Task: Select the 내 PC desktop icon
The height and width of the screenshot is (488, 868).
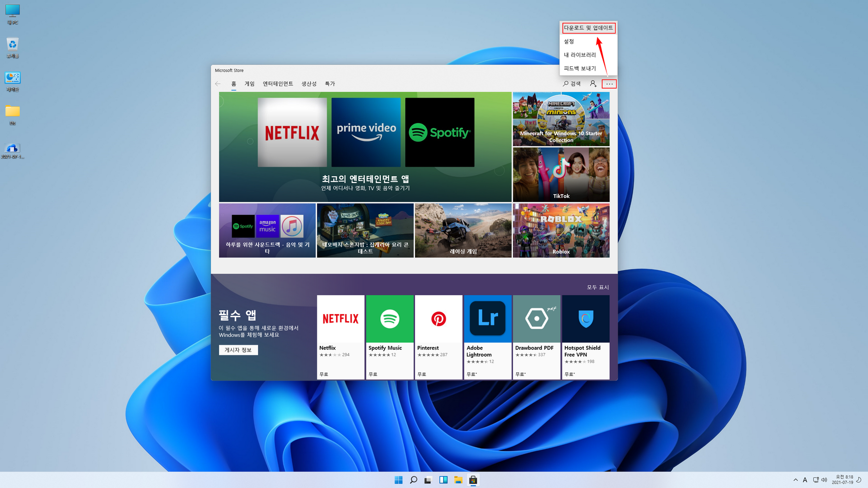Action: click(13, 15)
